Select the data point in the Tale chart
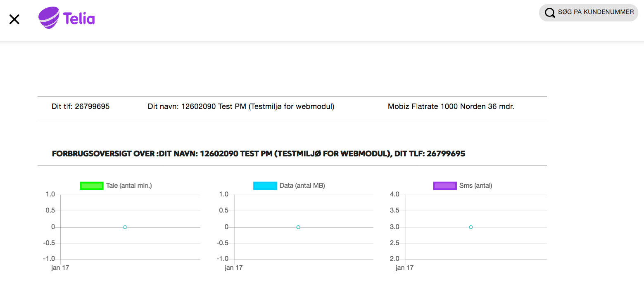The height and width of the screenshot is (293, 644). [125, 227]
